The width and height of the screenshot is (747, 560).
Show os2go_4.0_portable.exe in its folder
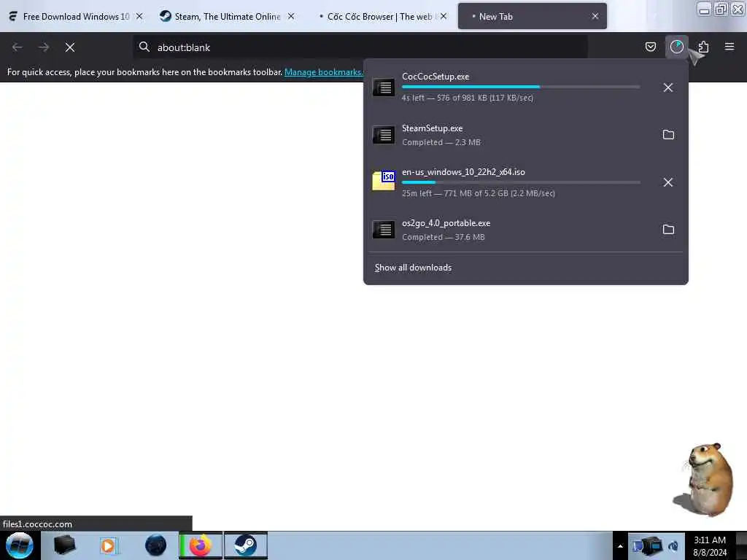pyautogui.click(x=668, y=230)
